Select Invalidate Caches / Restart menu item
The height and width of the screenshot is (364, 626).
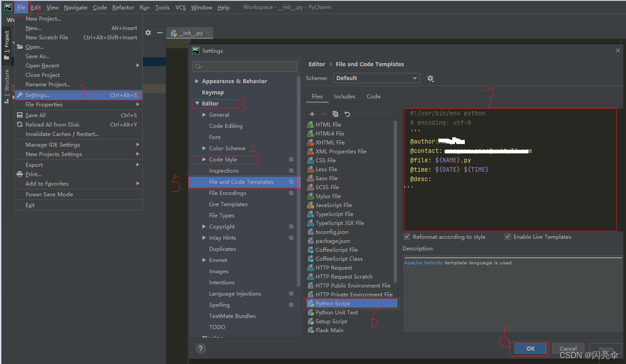point(78,134)
